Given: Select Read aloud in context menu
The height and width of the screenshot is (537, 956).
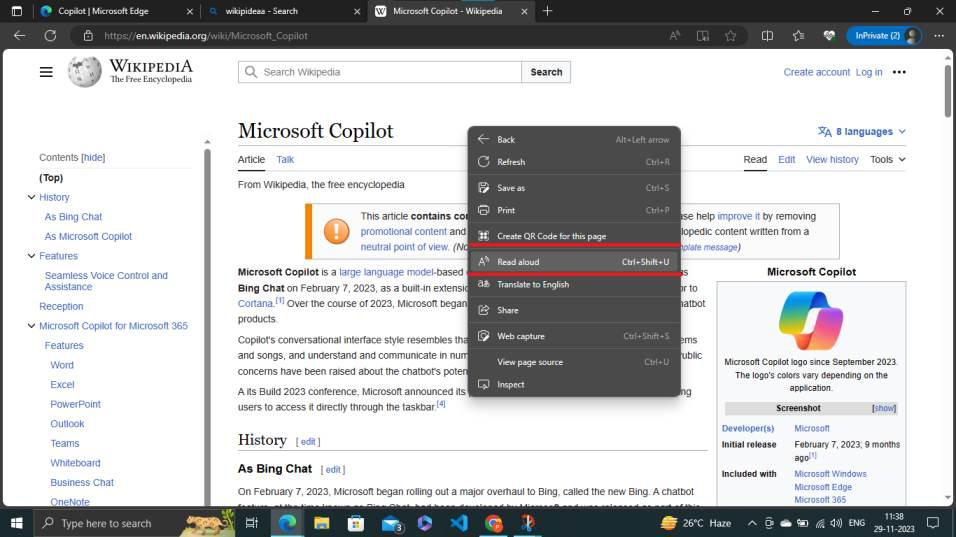Looking at the screenshot, I should (574, 262).
